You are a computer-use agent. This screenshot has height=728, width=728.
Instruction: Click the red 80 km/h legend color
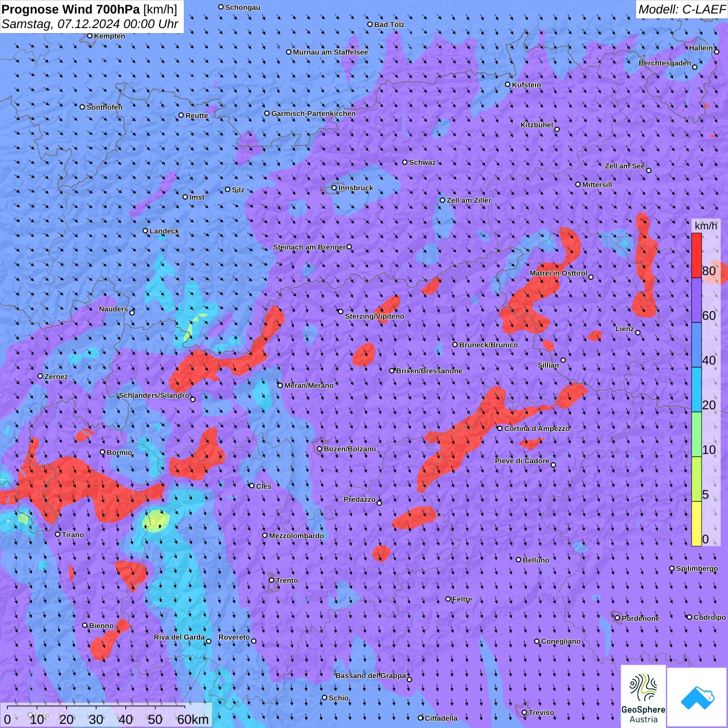pos(696,255)
